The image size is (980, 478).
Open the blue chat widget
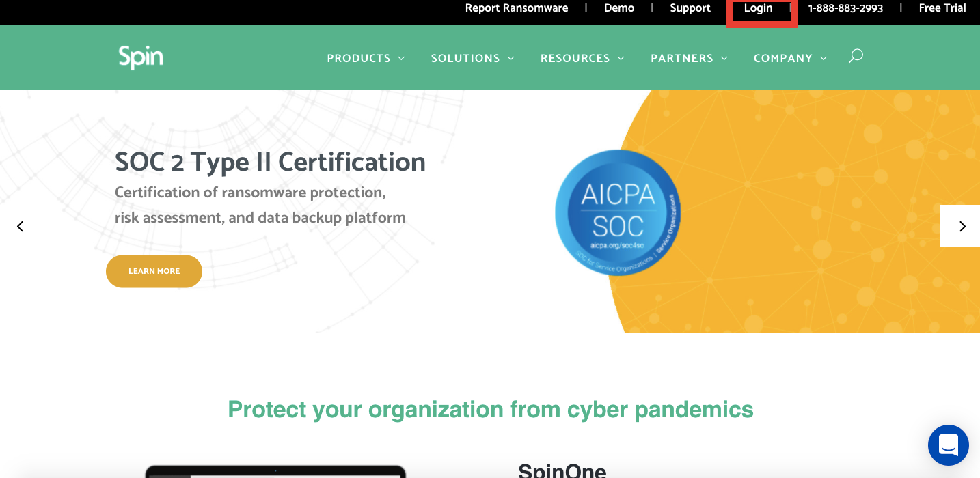tap(948, 445)
